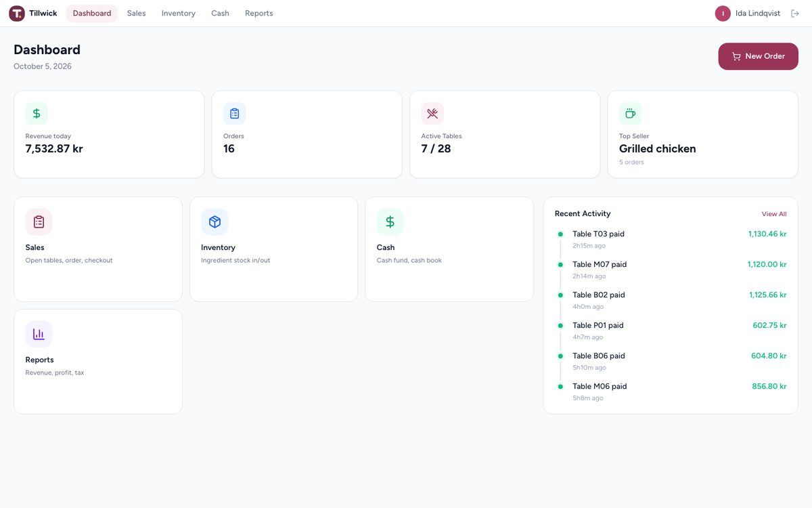Image resolution: width=812 pixels, height=508 pixels.
Task: Open the Inventory tile title
Action: tap(218, 248)
